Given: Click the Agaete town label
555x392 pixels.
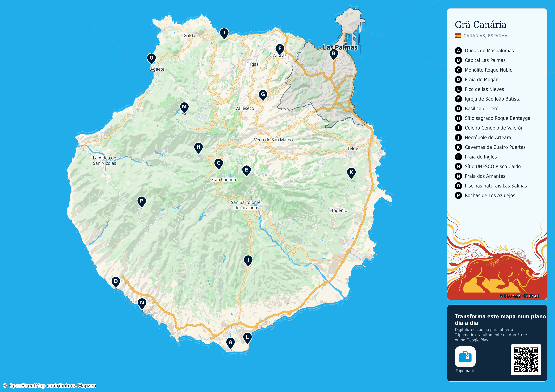Looking at the screenshot, I should (157, 69).
